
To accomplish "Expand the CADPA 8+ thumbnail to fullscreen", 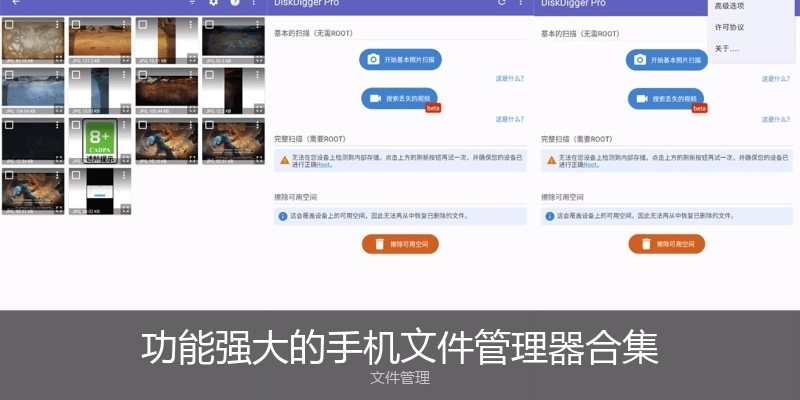I will 126,159.
